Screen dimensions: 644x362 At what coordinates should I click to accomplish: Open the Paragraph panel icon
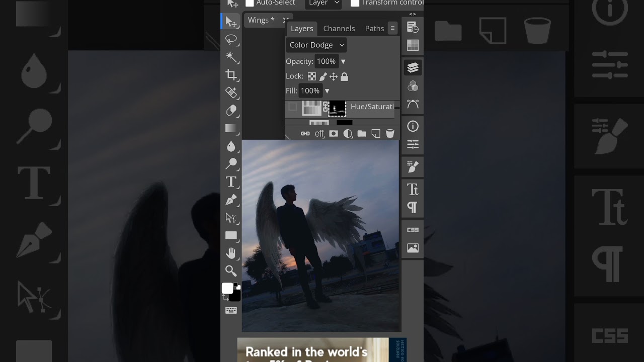413,207
